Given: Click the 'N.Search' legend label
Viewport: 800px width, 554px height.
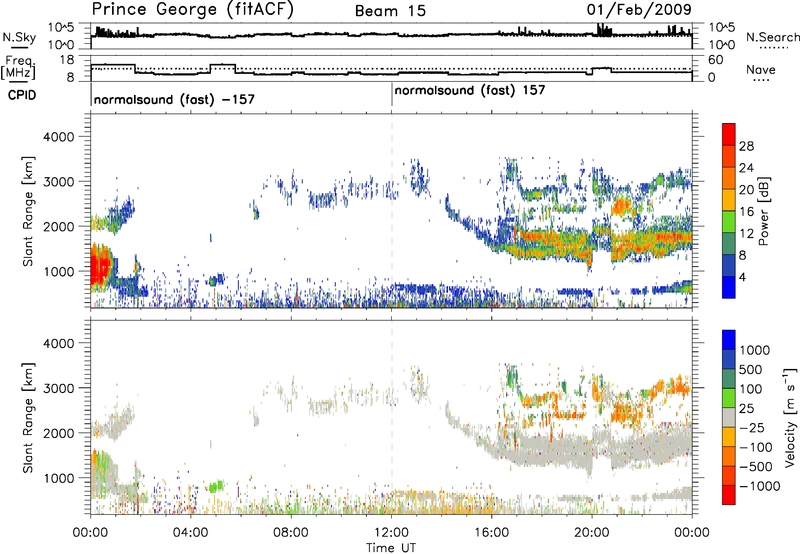Looking at the screenshot, I should tap(772, 37).
